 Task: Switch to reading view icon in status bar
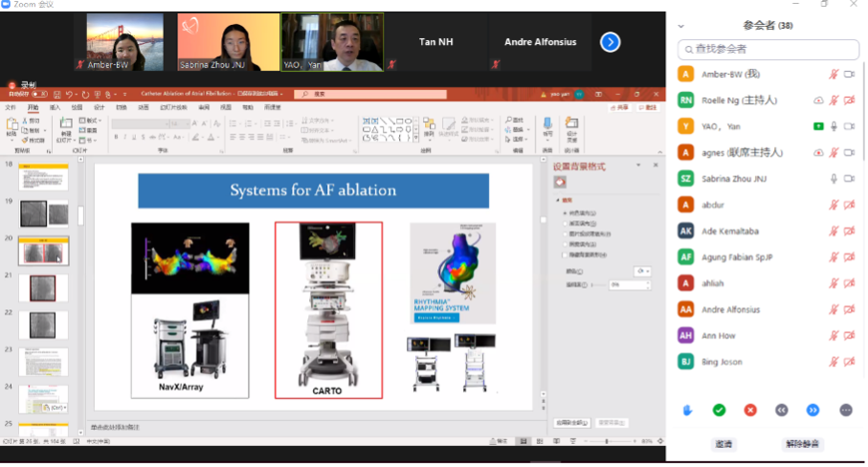556,441
